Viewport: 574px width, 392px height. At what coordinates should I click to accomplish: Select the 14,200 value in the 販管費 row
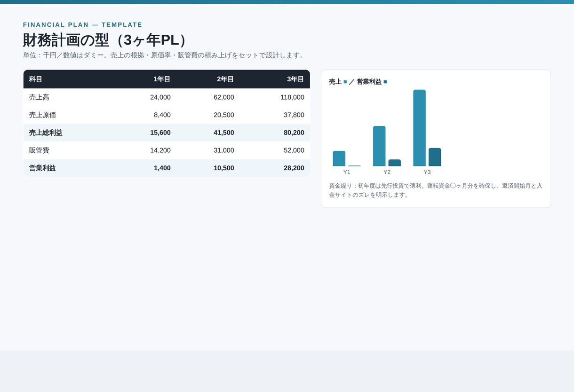tap(160, 150)
